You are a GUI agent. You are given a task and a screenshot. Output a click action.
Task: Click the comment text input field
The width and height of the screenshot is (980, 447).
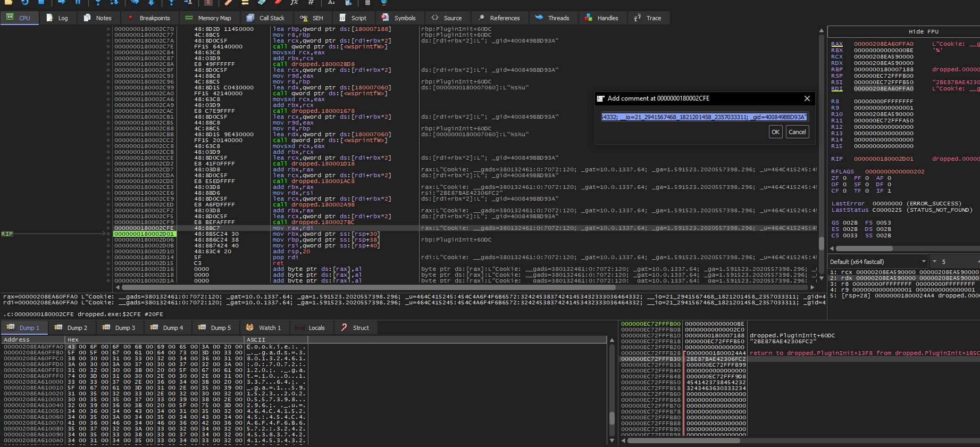pos(703,117)
